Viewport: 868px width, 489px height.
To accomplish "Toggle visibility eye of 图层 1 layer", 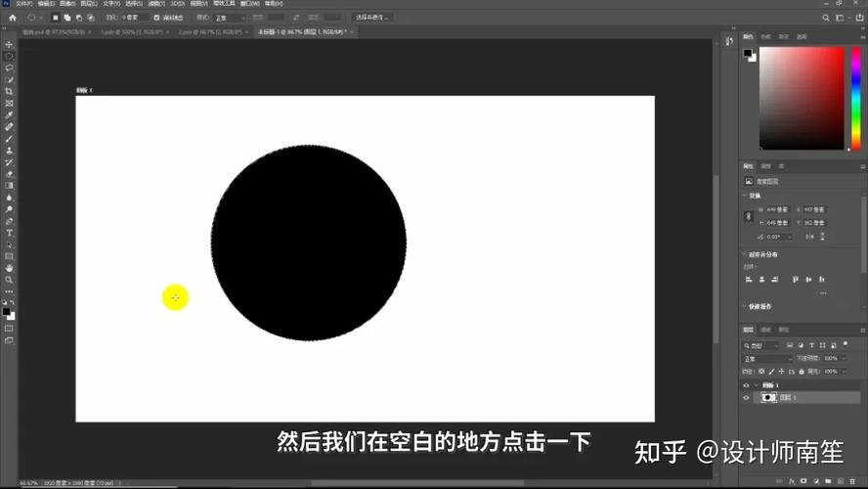I will click(x=746, y=398).
